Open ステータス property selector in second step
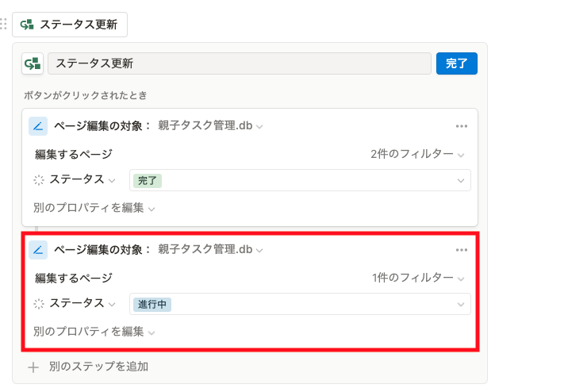Viewport: 568px width, 392px height. [83, 303]
